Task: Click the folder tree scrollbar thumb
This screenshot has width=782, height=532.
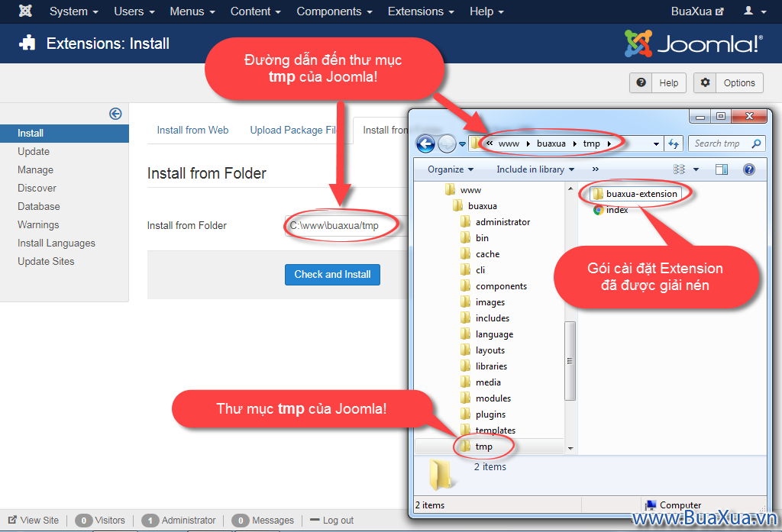Action: 570,360
